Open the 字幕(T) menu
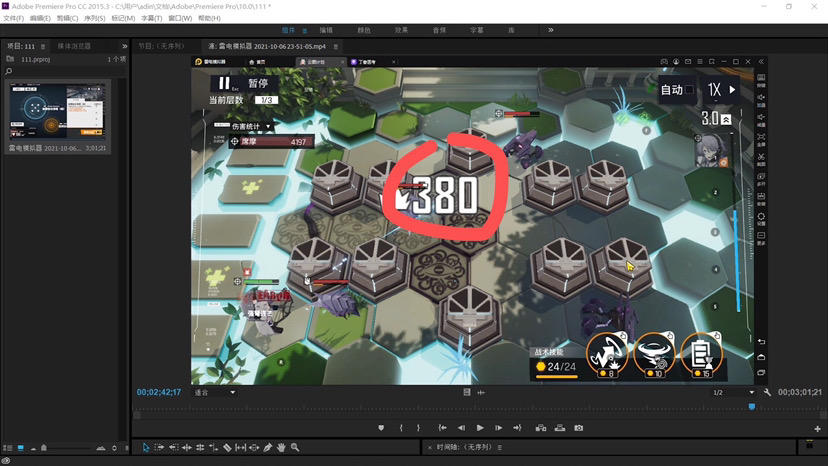 tap(152, 18)
